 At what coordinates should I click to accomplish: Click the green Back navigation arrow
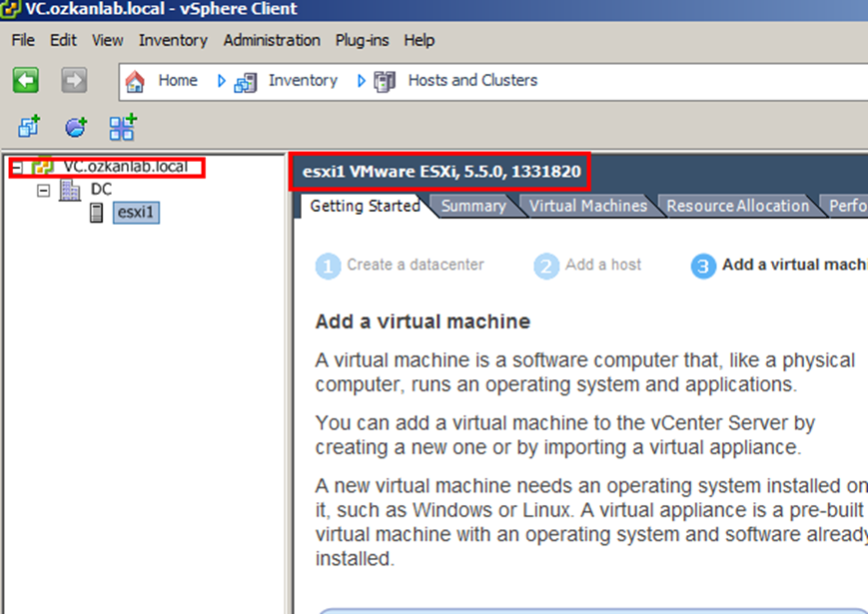click(x=25, y=80)
